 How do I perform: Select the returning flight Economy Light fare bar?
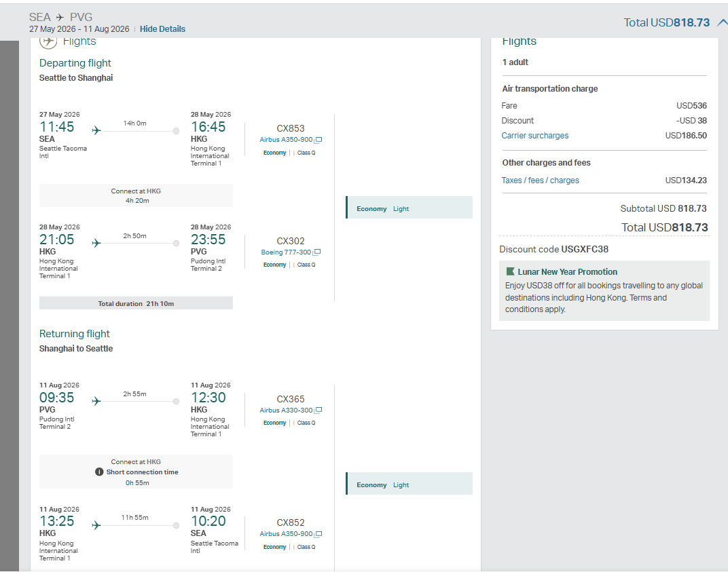[x=409, y=484]
